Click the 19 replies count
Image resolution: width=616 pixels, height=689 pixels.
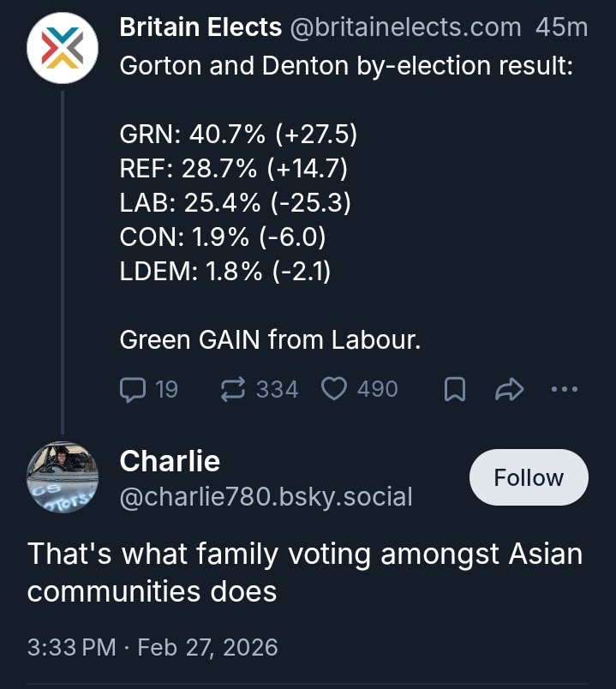(166, 390)
